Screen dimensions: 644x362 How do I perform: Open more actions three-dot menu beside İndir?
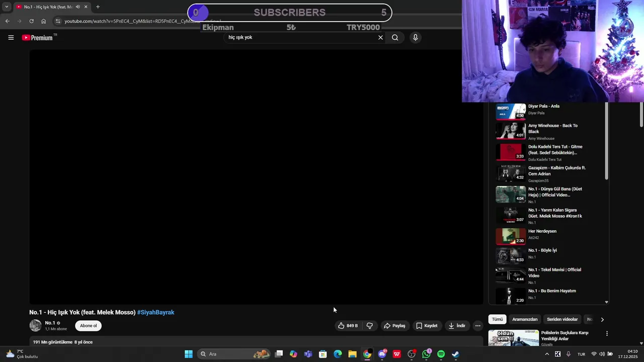click(x=477, y=326)
